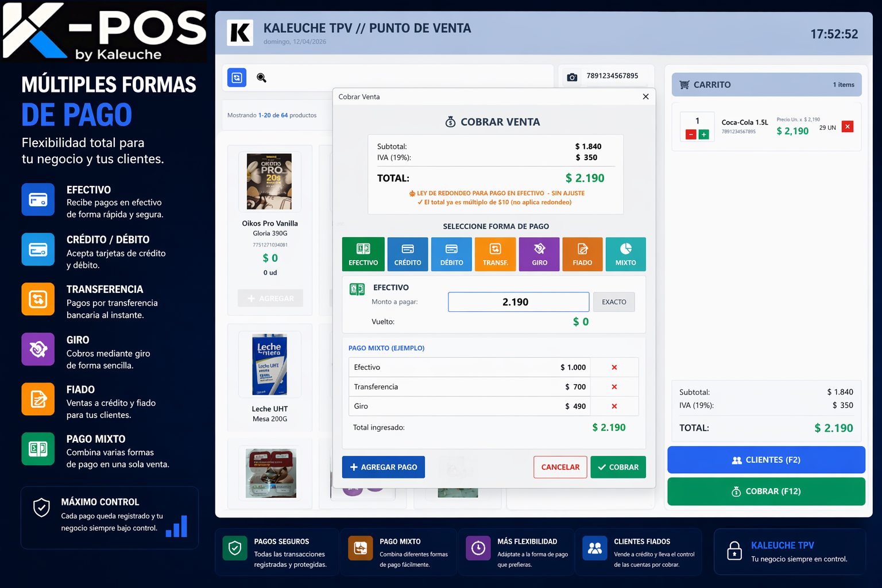Click the money bag icon beside COBRAR VENTA

tap(451, 122)
